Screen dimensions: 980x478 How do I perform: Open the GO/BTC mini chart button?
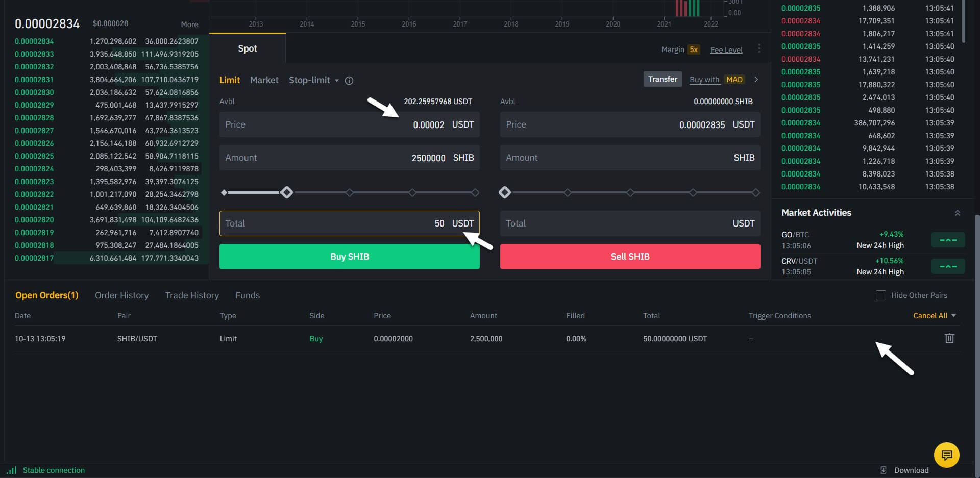[x=948, y=240]
